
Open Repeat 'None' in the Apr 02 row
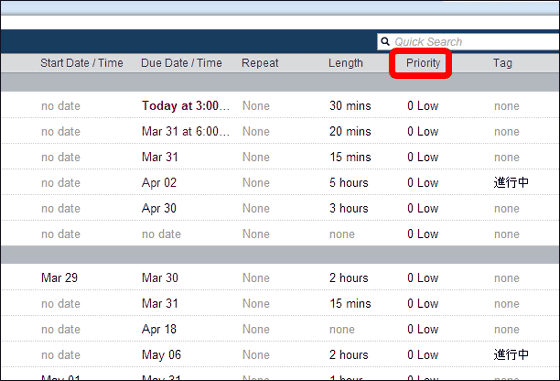[x=256, y=183]
